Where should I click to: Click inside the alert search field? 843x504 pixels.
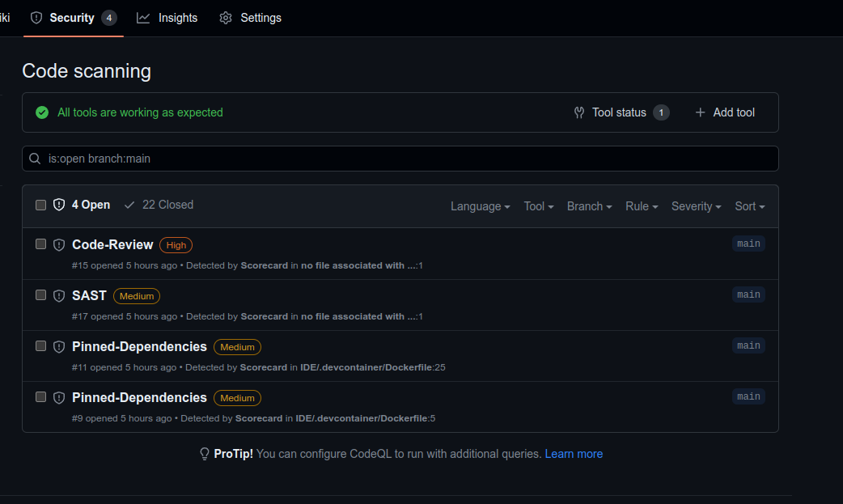click(324, 159)
